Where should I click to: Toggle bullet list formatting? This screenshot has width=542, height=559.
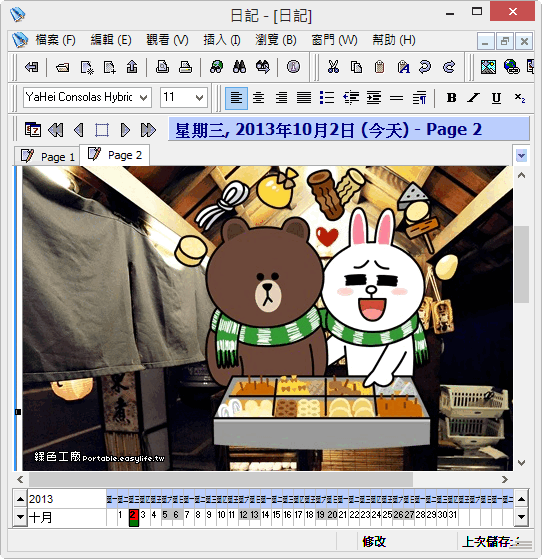click(x=327, y=97)
